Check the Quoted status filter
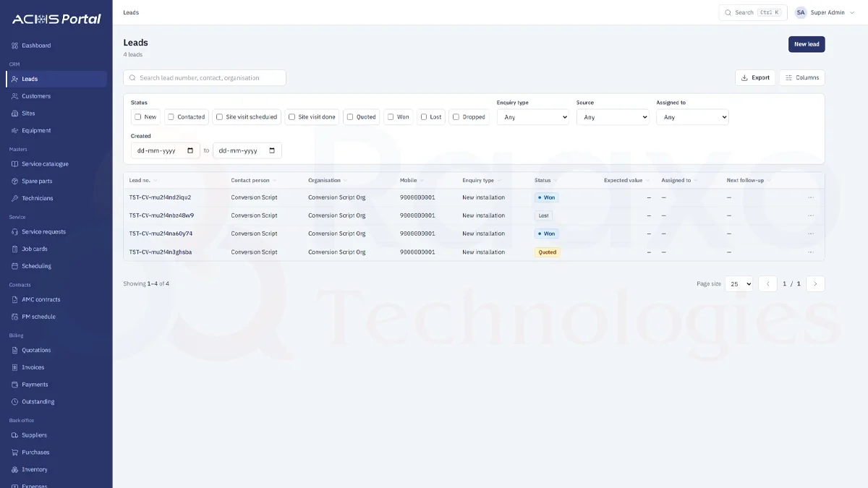 point(350,117)
